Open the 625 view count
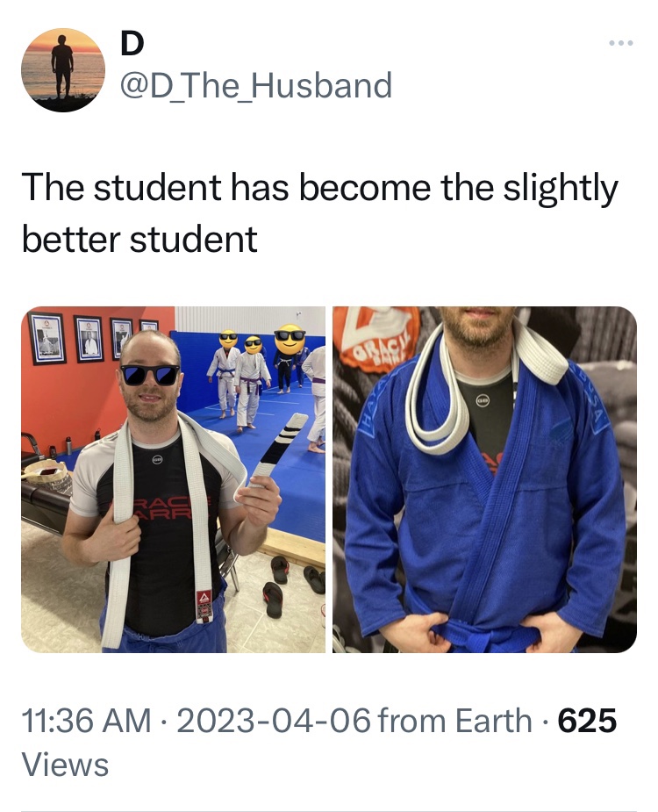This screenshot has height=812, width=658. 587,721
